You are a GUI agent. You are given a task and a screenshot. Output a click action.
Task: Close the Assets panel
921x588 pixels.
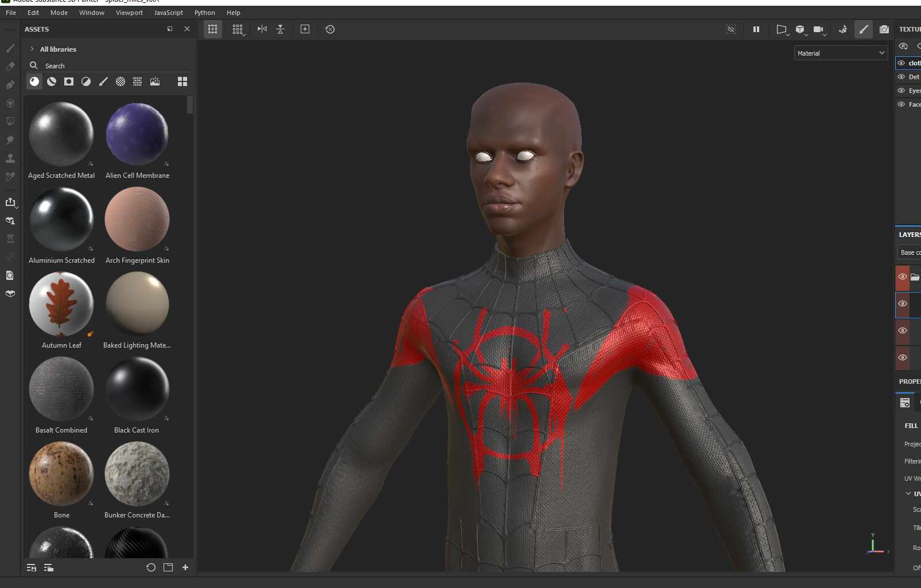point(187,29)
